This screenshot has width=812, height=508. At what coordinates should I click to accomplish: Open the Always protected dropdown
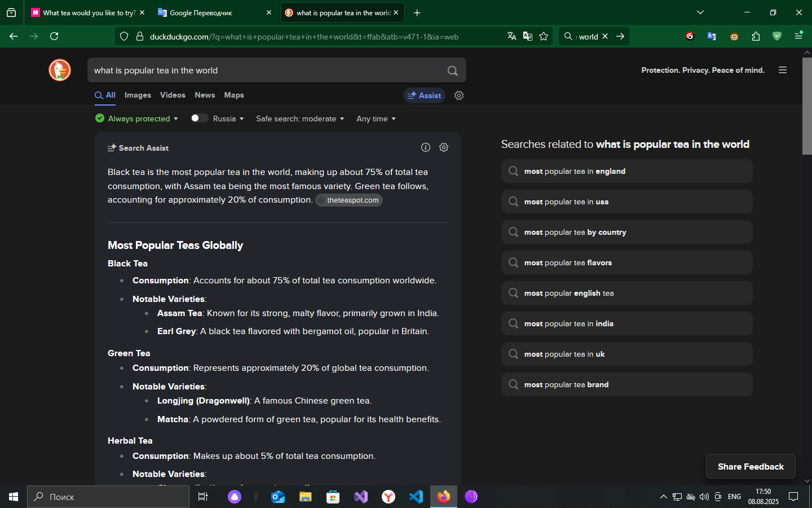137,119
